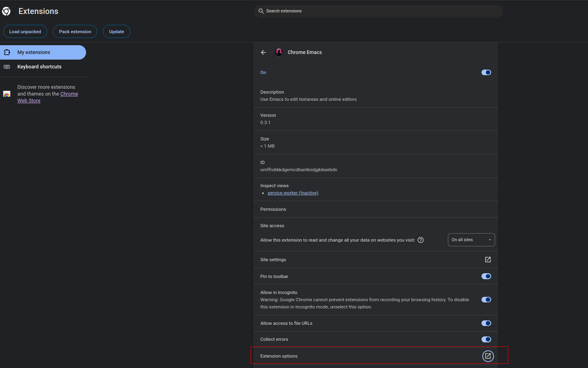This screenshot has height=368, width=588.
Task: Click the extension ID string omffndikkdgemcdbanlkndgjkikaebdn
Action: (x=299, y=170)
